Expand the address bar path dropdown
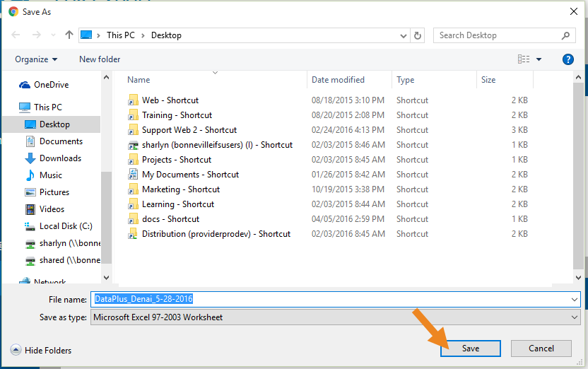The image size is (588, 369). click(402, 35)
